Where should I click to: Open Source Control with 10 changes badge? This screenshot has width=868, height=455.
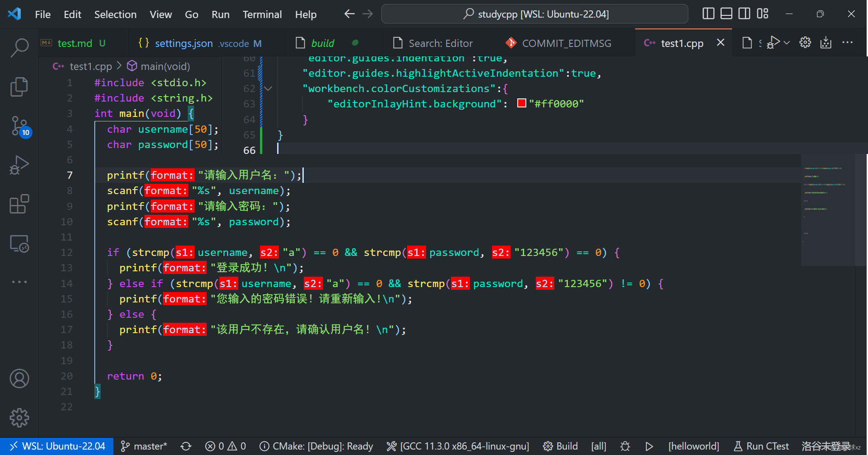click(20, 126)
